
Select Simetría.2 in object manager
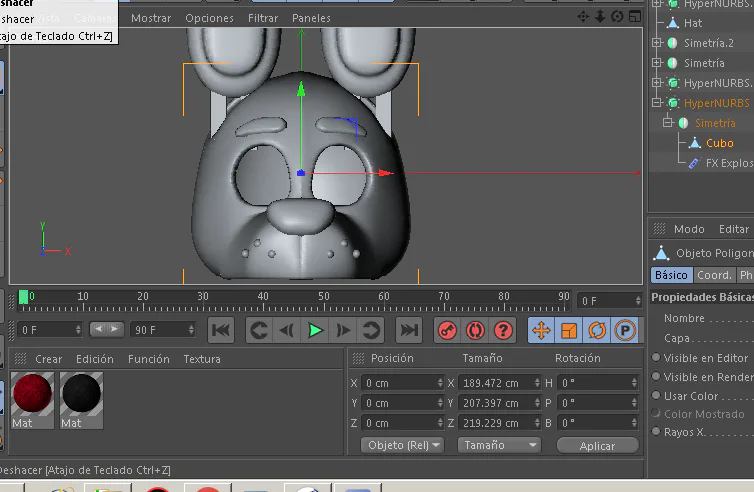[709, 43]
